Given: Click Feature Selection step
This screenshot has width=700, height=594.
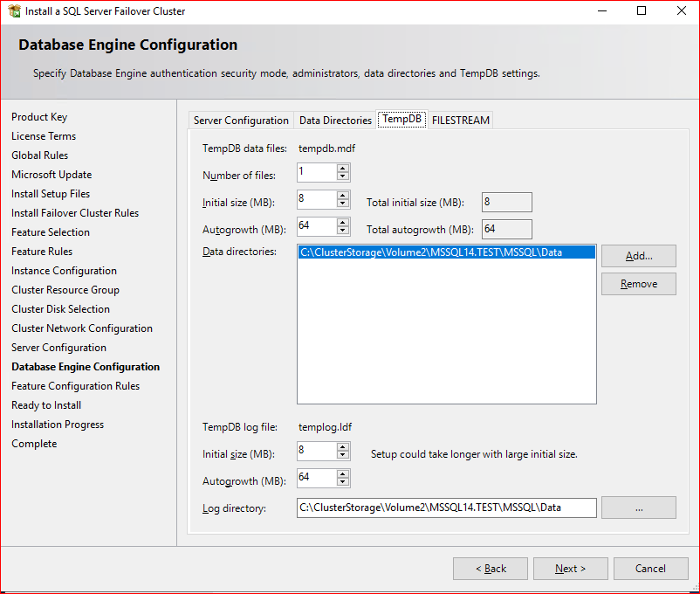Looking at the screenshot, I should tap(51, 232).
